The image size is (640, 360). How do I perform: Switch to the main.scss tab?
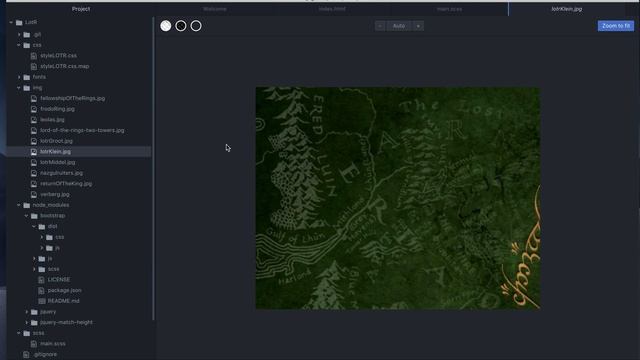(x=449, y=9)
